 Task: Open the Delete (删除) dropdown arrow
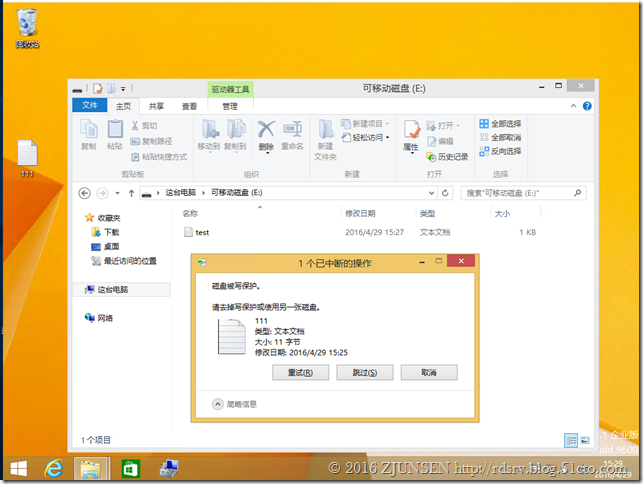click(x=267, y=153)
